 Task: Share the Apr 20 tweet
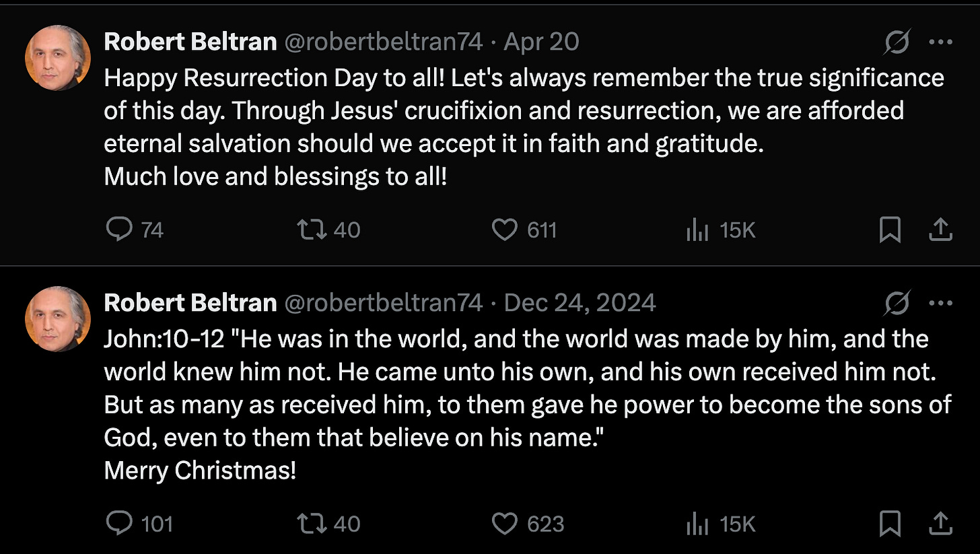940,230
